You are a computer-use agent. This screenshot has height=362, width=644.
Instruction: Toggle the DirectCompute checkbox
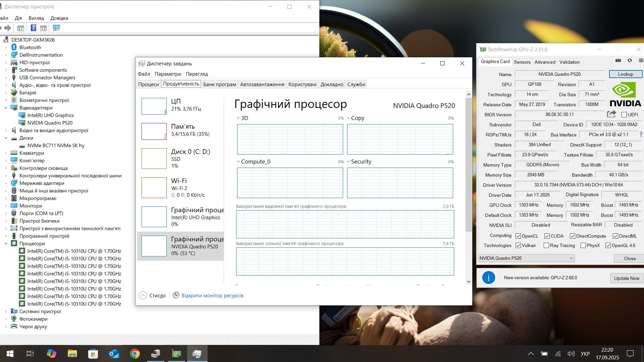click(573, 236)
